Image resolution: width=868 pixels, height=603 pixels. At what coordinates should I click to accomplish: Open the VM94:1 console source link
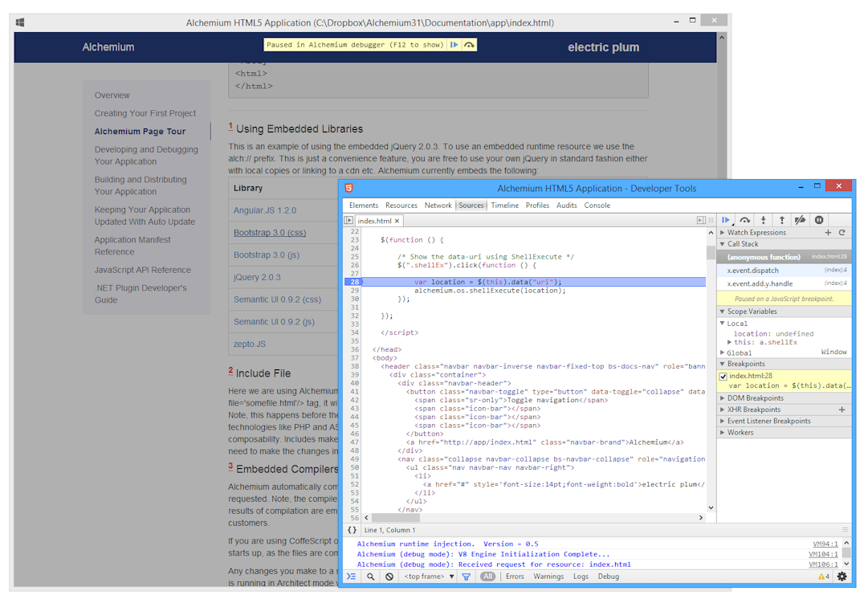pyautogui.click(x=825, y=544)
